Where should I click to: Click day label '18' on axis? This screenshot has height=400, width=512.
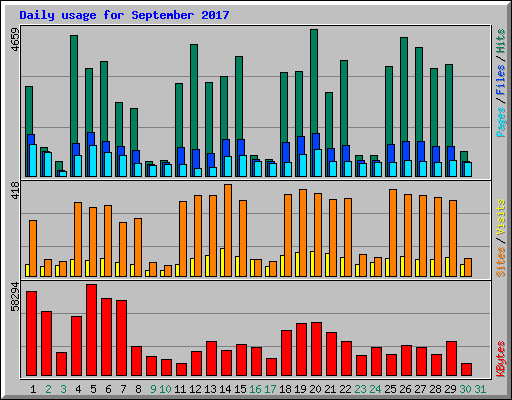click(285, 389)
